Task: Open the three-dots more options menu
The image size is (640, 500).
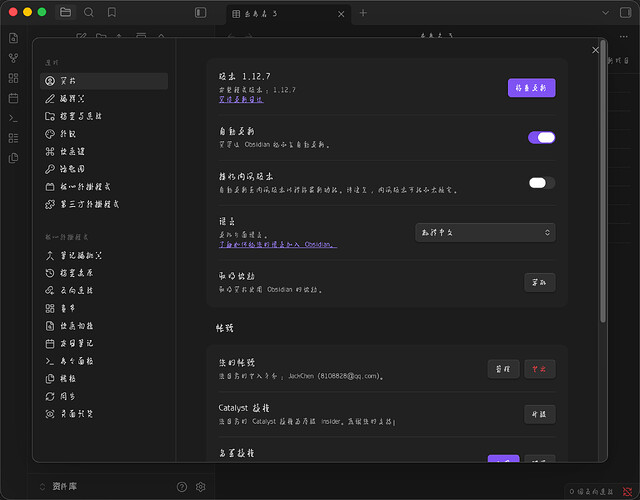Action: pyautogui.click(x=624, y=37)
